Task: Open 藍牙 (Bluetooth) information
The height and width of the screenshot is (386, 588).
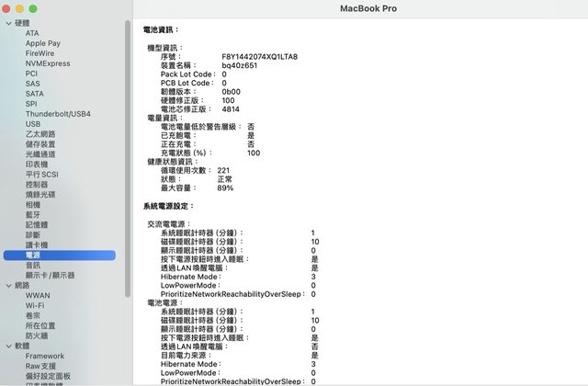Action: [33, 215]
